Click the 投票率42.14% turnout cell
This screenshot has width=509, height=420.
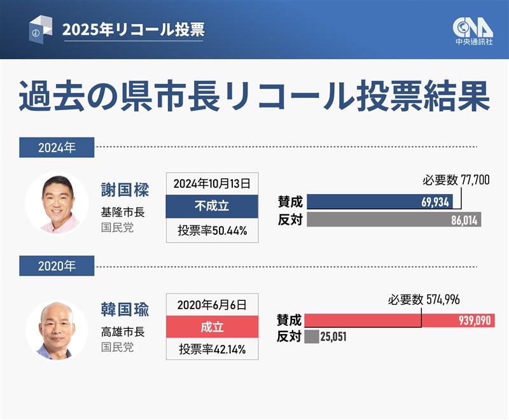212,349
